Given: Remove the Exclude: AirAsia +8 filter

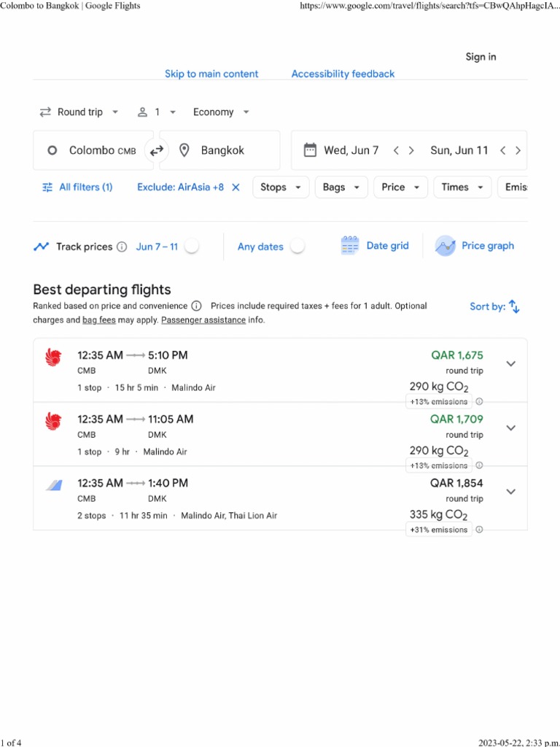Looking at the screenshot, I should (236, 187).
